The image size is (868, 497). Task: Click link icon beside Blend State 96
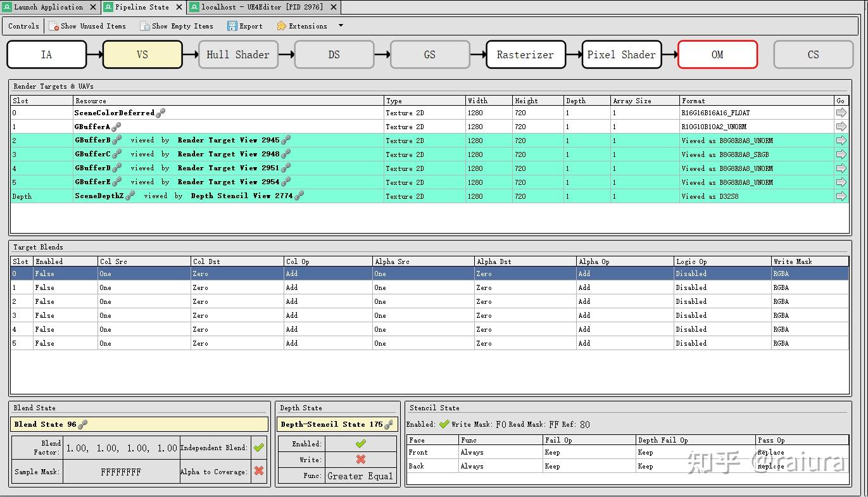click(x=83, y=424)
